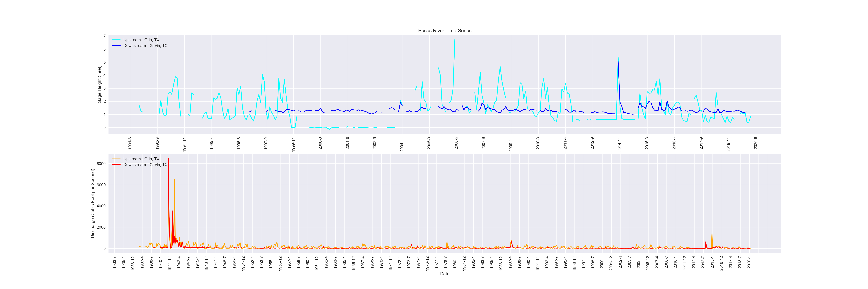The height and width of the screenshot is (289, 868).
Task: Click 'Discharge (Cubic Feet per Second)' axis label
Action: tap(93, 203)
